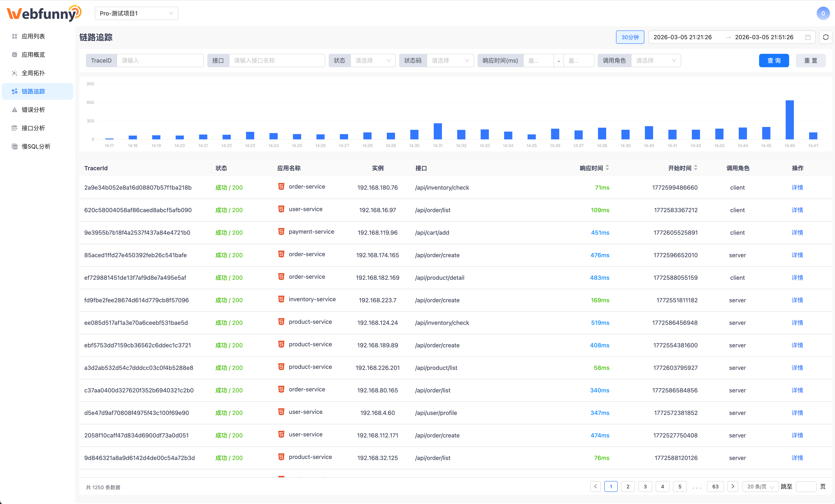Viewport: 835px width, 504px height.
Task: Click the tallest bar at 14:46 in chart
Action: pyautogui.click(x=789, y=120)
